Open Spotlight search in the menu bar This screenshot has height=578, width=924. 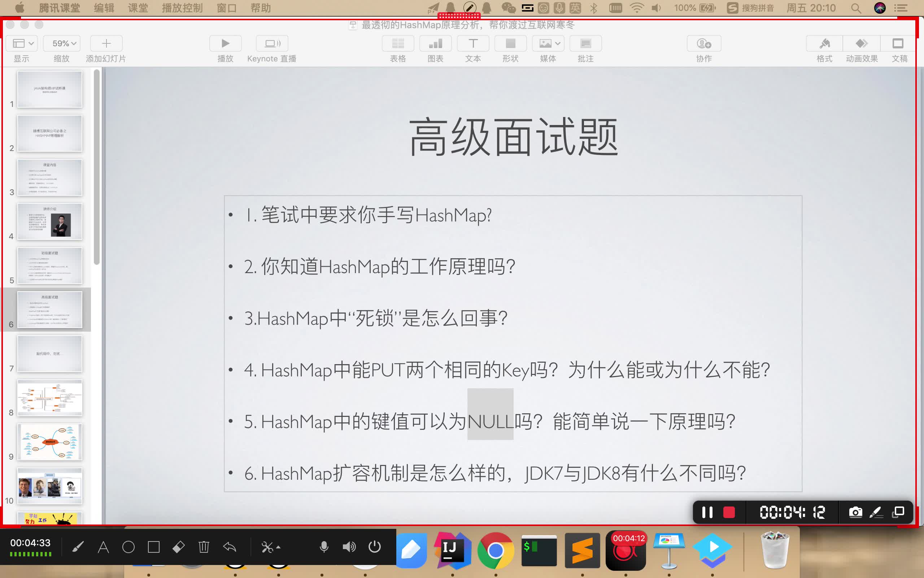click(856, 8)
